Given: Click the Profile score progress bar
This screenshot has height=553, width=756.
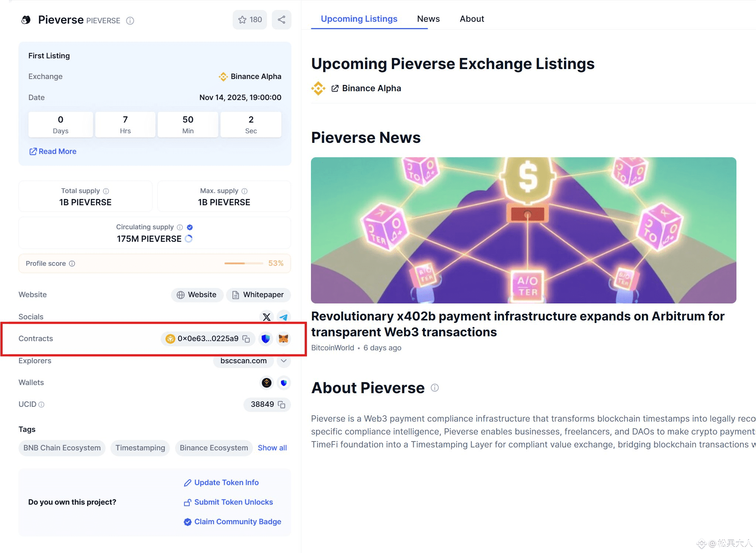Looking at the screenshot, I should [243, 263].
